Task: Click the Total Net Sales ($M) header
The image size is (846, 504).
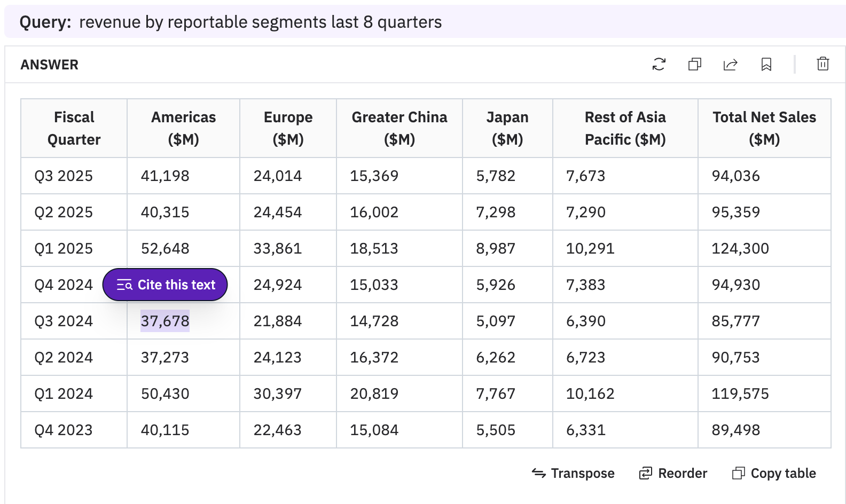Action: [764, 128]
